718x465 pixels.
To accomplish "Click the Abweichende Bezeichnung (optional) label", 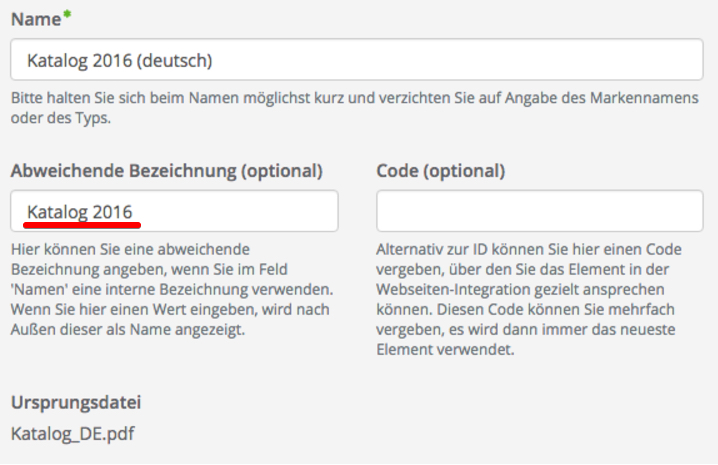I will pyautogui.click(x=167, y=171).
